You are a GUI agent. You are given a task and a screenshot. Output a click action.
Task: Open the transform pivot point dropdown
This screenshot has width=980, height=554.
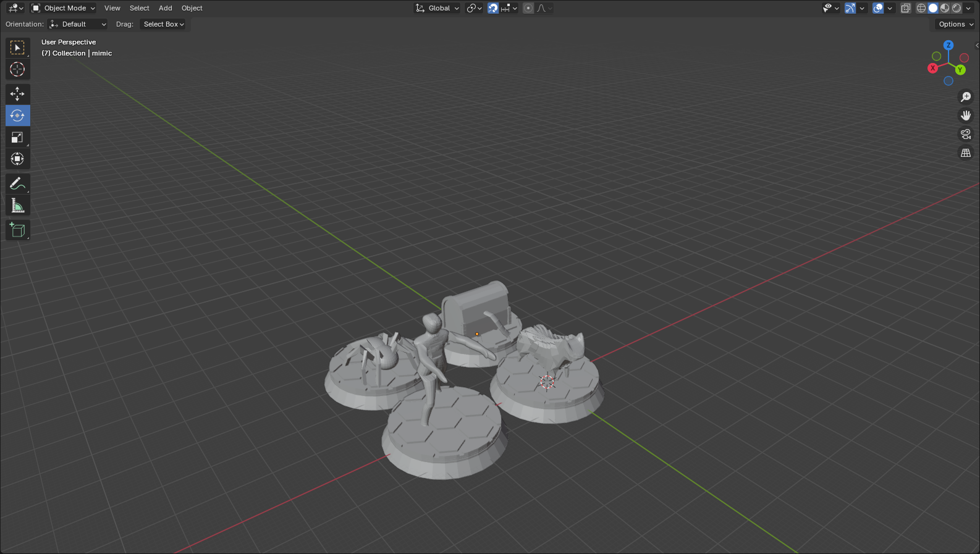(x=474, y=8)
